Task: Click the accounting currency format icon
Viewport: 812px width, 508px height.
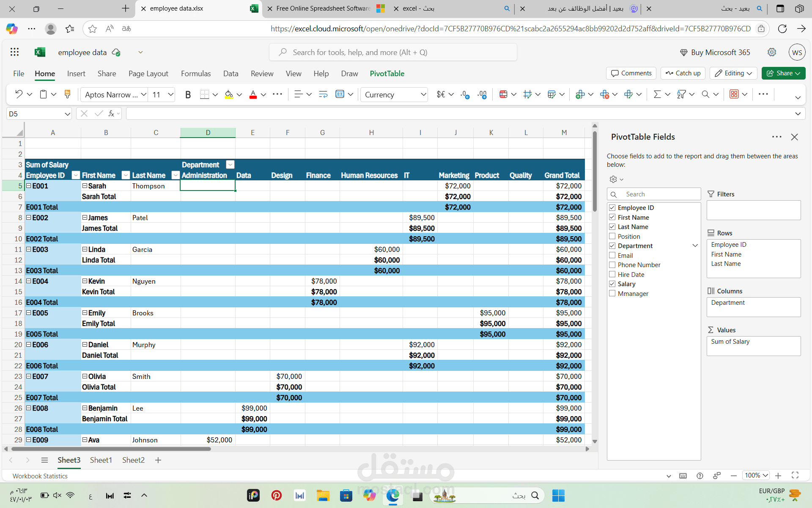Action: [441, 94]
